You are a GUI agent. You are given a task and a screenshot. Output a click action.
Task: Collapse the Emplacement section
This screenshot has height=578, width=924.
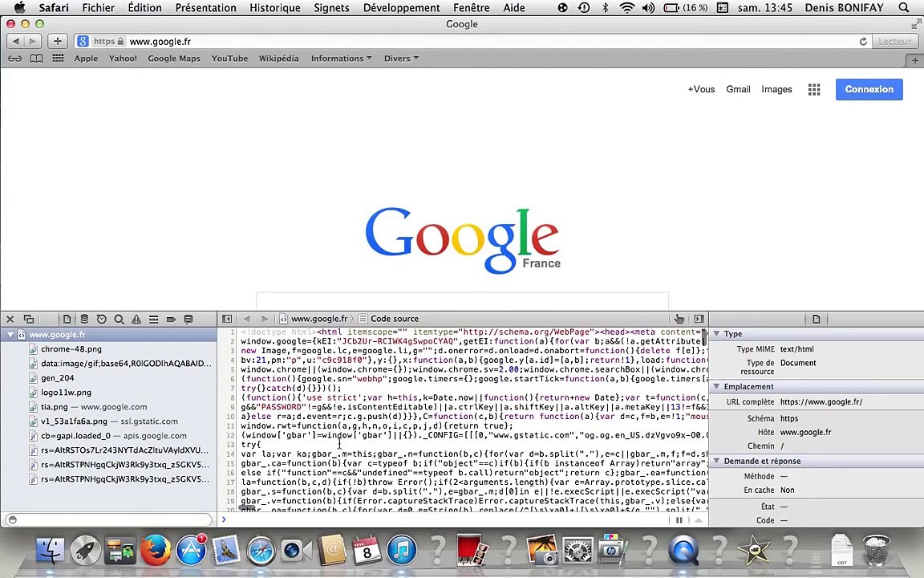click(717, 386)
